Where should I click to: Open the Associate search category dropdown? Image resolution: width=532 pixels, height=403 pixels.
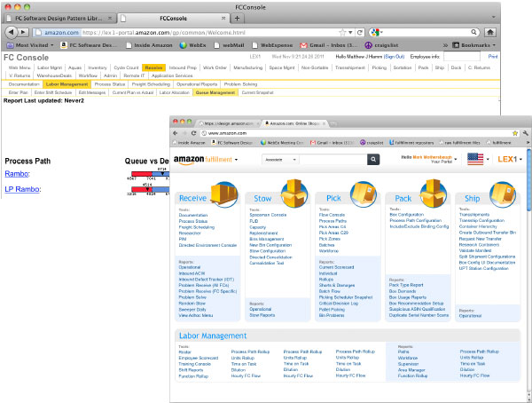[x=280, y=160]
